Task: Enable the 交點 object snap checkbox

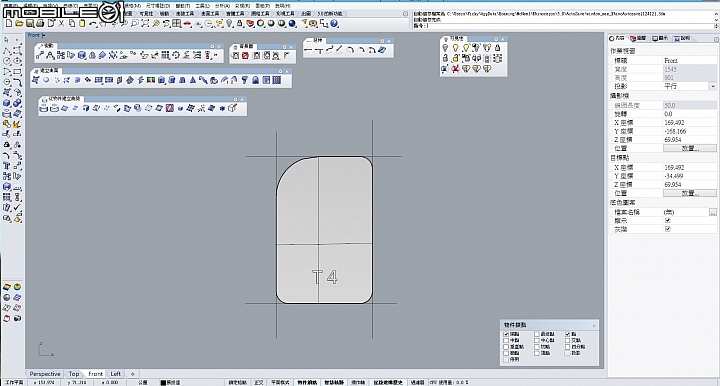Action: pos(568,341)
